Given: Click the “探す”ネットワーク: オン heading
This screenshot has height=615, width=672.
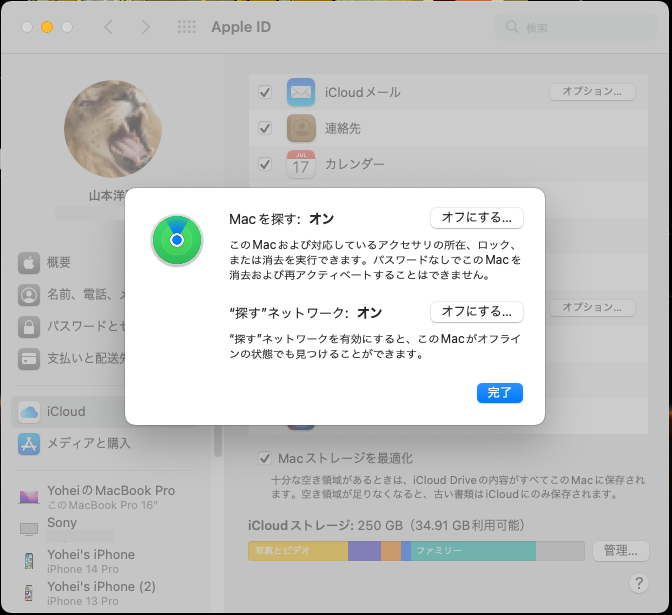Looking at the screenshot, I should (x=305, y=313).
